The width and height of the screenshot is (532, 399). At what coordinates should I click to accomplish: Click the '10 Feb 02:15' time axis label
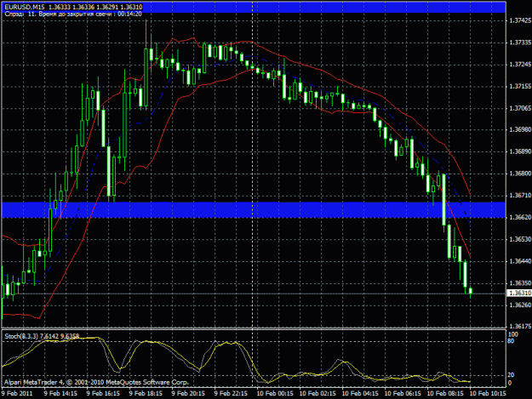pos(317,393)
